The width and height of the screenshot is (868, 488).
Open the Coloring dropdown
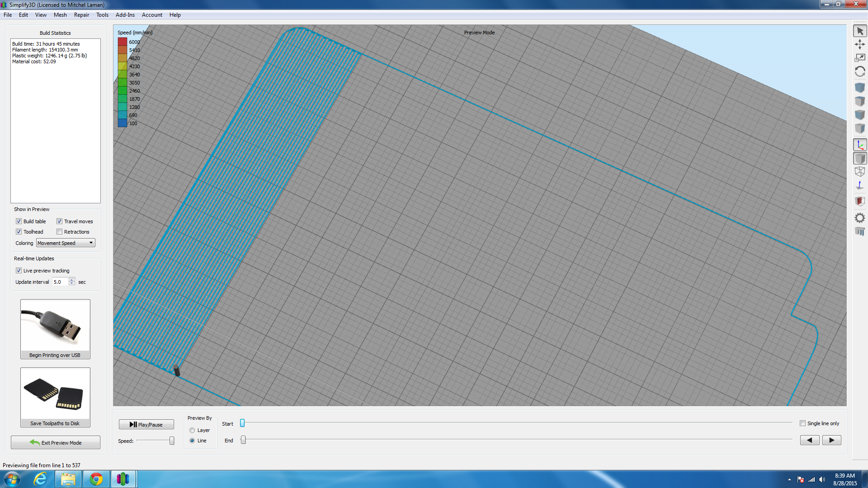[66, 243]
